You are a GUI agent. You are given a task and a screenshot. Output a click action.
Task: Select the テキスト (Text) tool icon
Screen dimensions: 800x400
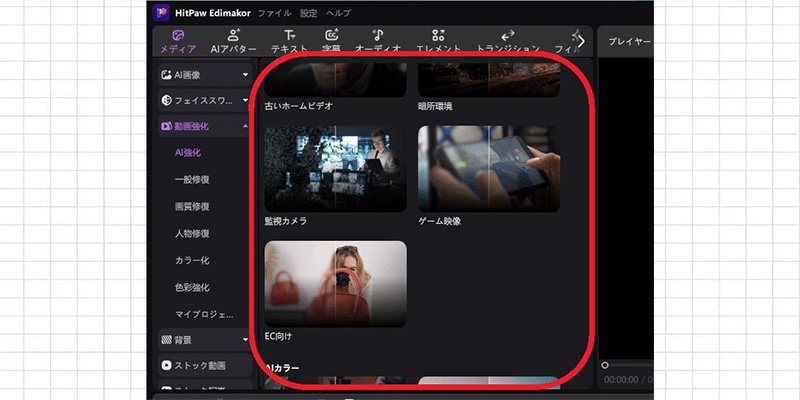point(289,35)
